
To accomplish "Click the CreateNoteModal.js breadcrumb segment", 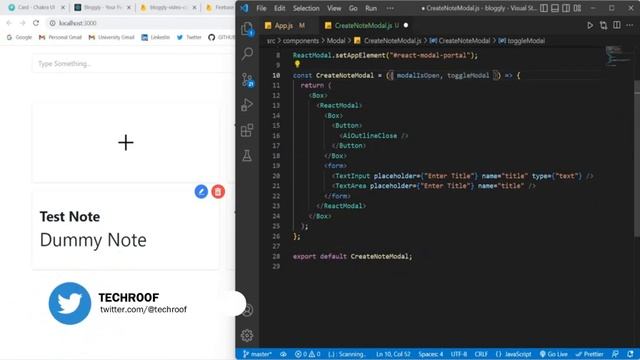I will coord(388,40).
